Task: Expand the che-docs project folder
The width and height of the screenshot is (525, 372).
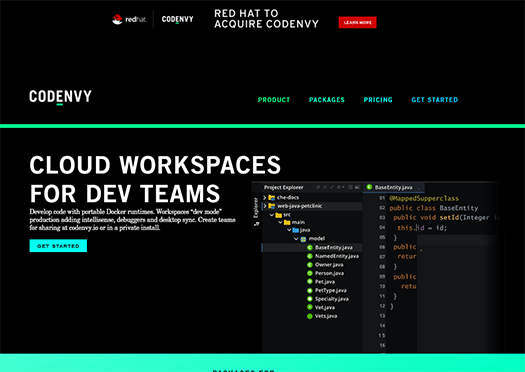Action: [x=265, y=198]
